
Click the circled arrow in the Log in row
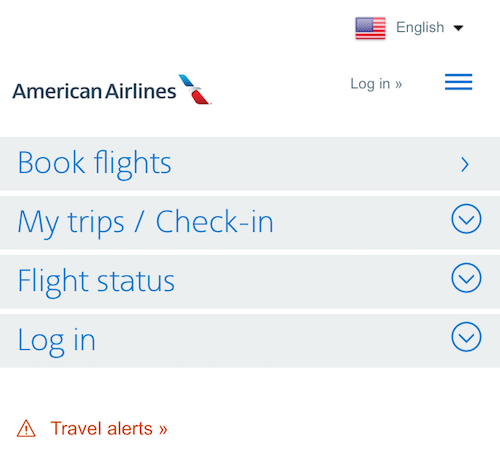point(466,337)
